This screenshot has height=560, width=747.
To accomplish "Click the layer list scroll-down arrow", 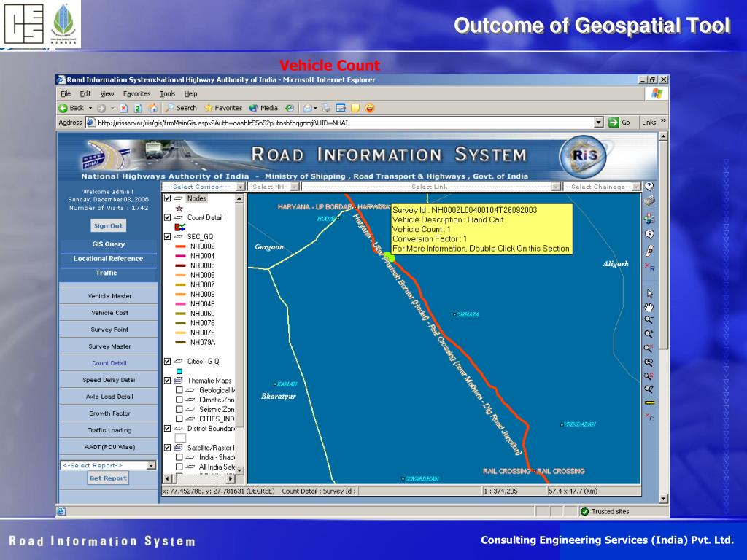I will (239, 470).
